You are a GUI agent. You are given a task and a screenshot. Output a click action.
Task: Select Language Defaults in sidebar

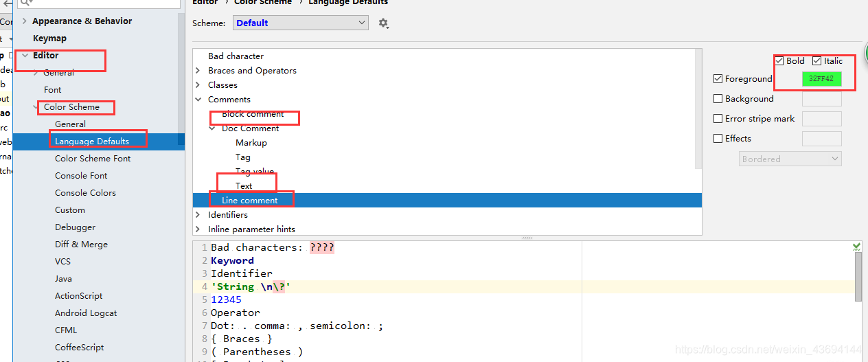(92, 142)
